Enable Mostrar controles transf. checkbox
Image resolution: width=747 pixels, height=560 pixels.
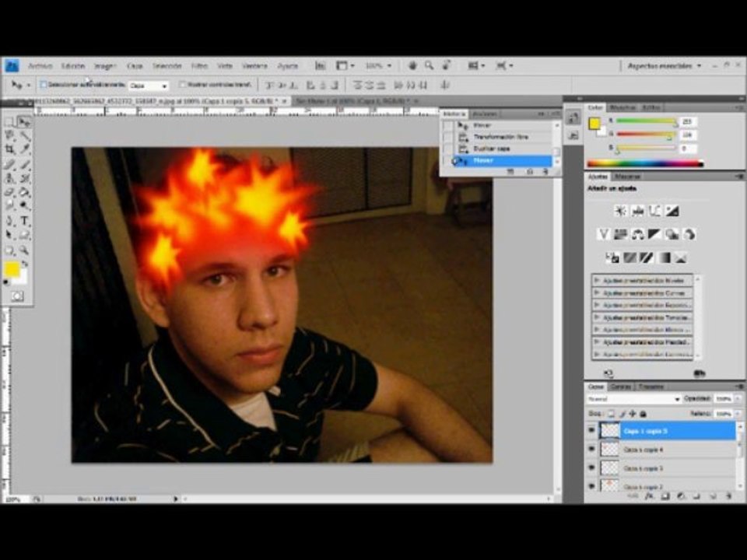[x=182, y=85]
